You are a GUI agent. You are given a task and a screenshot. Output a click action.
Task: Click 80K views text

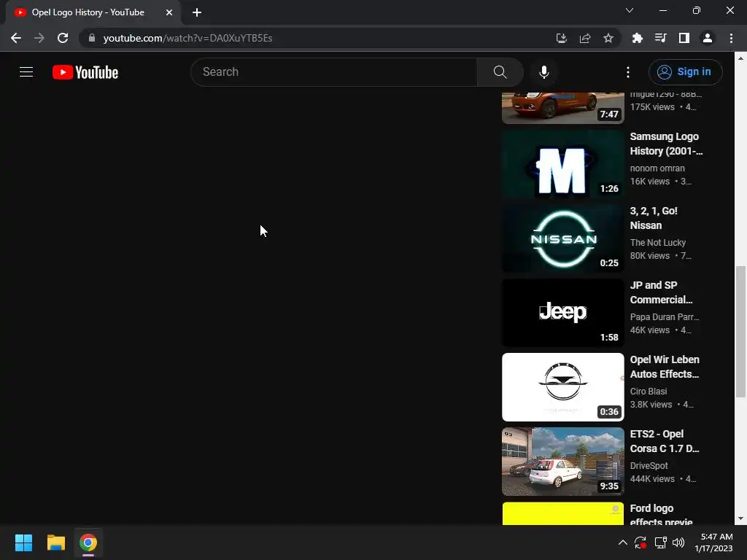click(649, 256)
